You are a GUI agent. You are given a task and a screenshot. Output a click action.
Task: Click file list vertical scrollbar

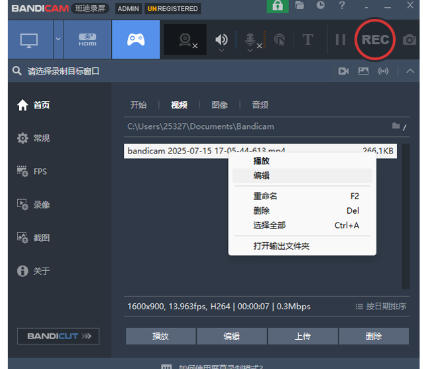[405, 217]
